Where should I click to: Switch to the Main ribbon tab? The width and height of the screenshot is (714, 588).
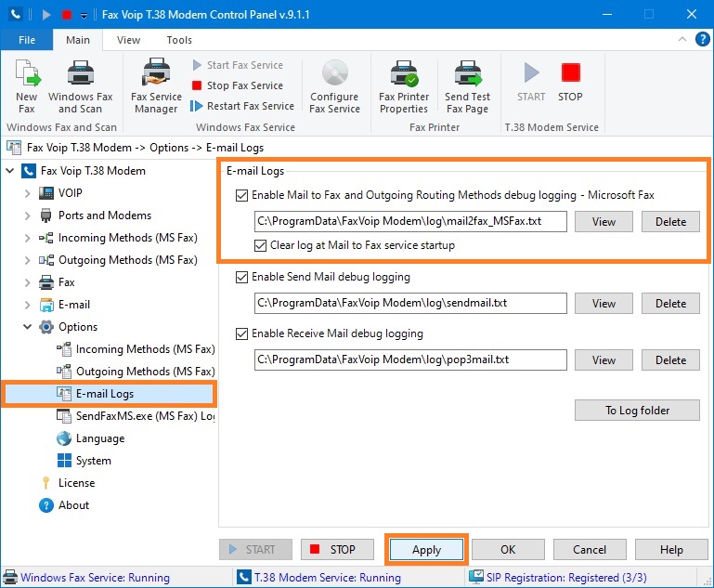(78, 40)
